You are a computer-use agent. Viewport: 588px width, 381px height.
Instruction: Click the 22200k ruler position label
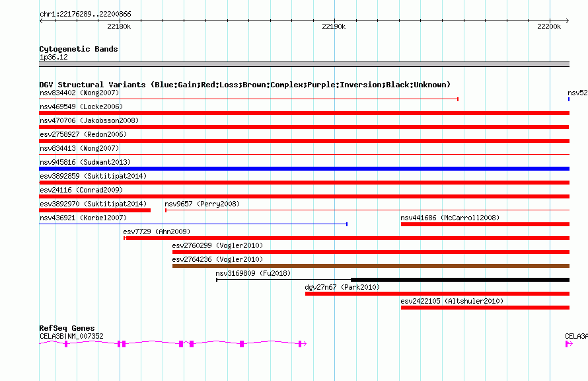[x=549, y=26]
